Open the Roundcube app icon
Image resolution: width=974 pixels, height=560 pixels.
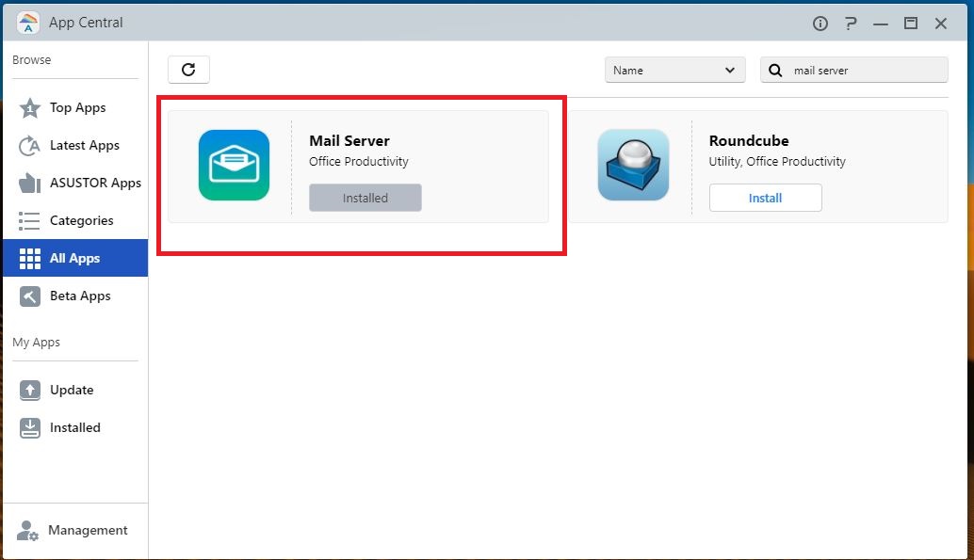click(x=634, y=165)
